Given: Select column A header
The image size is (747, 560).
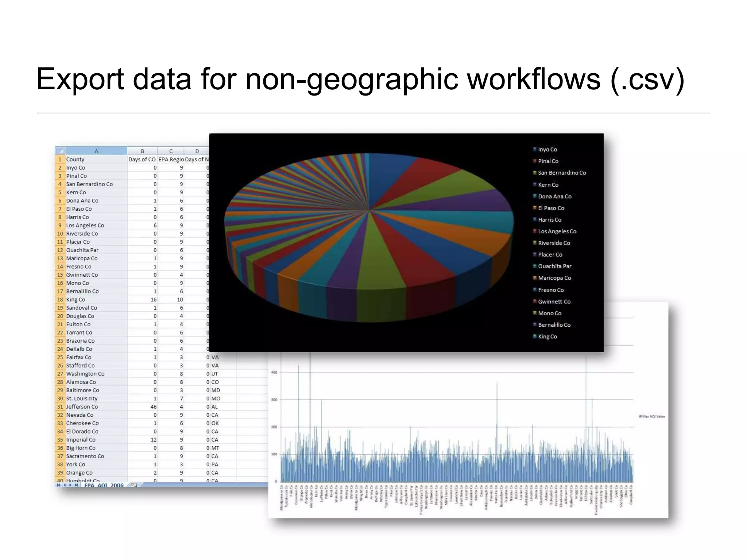Looking at the screenshot, I should point(96,151).
